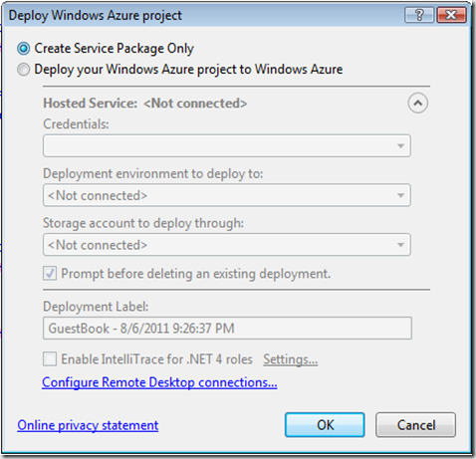Open Configure Remote Desktop connections link
The height and width of the screenshot is (459, 476).
click(x=159, y=382)
